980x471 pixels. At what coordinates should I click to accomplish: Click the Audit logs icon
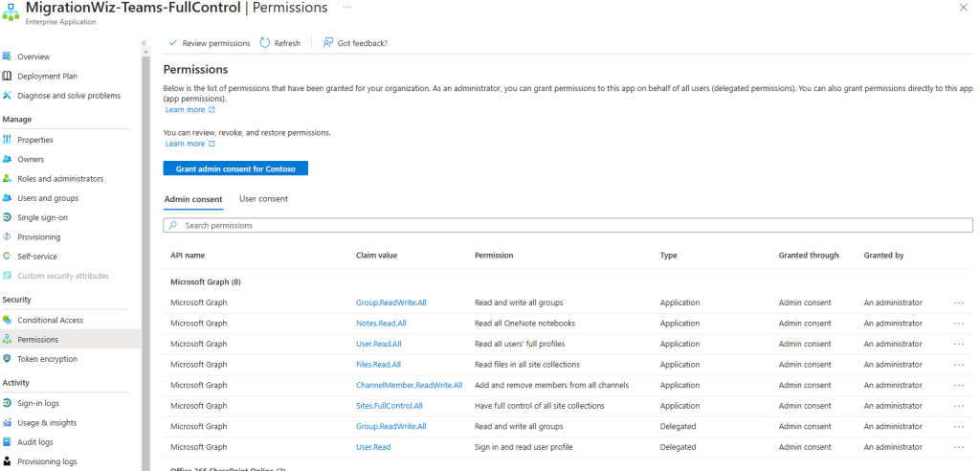pos(7,441)
